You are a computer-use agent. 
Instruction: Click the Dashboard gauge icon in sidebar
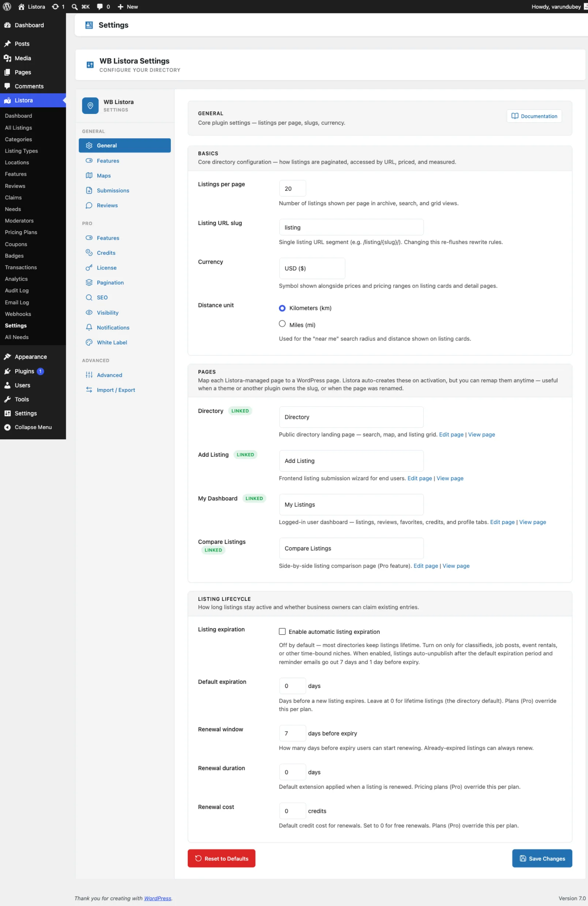tap(7, 25)
